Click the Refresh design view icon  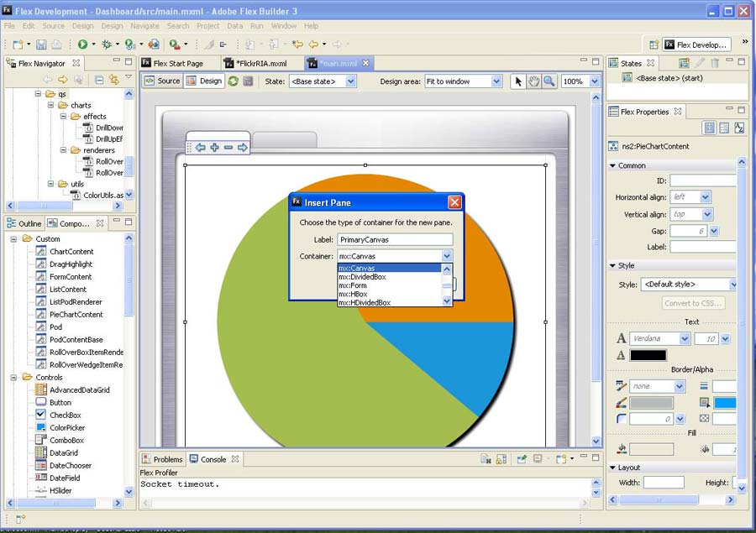[x=234, y=81]
